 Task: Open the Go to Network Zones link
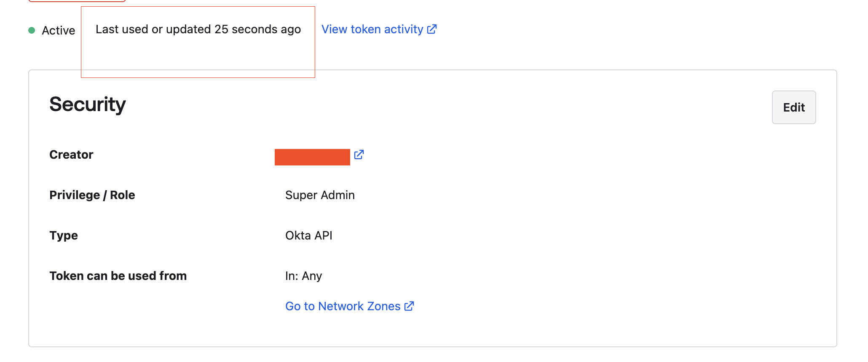click(x=343, y=306)
